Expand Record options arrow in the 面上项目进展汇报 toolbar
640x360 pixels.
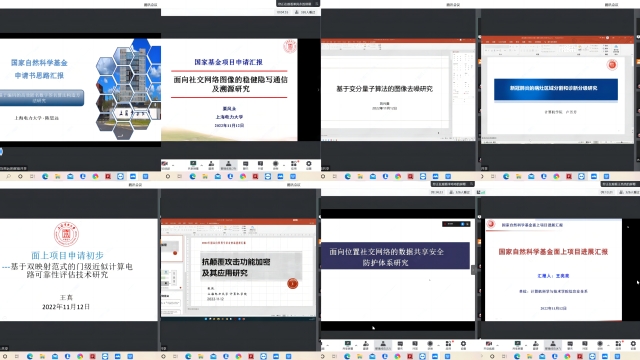(608, 345)
